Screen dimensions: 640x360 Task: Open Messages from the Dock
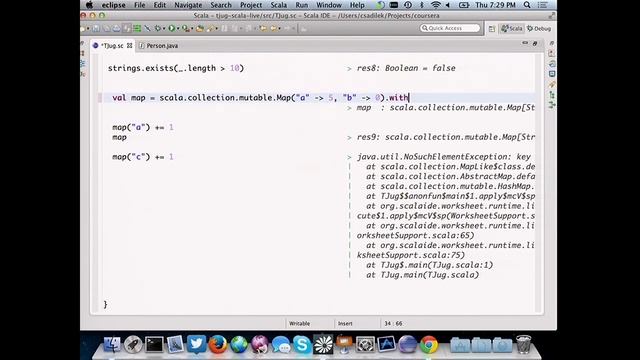pyautogui.click(x=281, y=344)
